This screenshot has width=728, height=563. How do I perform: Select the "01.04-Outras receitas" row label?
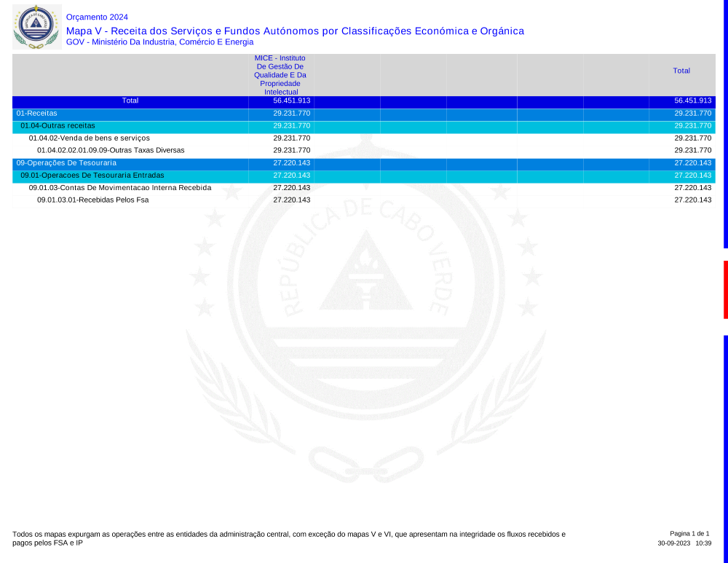[58, 126]
